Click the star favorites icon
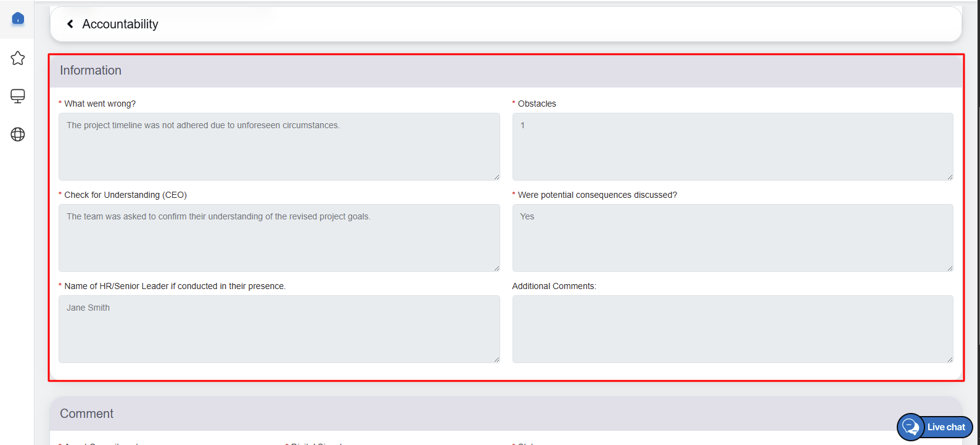Viewport: 980px width, 445px height. pyautogui.click(x=18, y=58)
